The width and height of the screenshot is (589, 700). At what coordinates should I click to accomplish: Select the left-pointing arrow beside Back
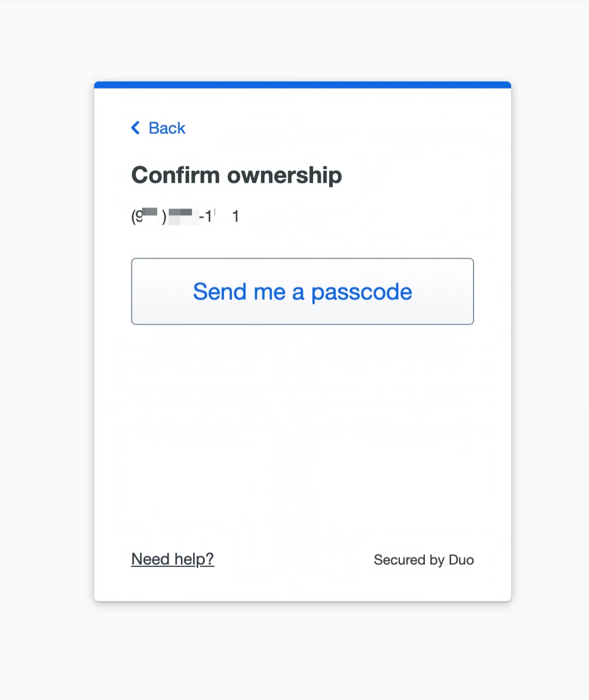click(135, 128)
